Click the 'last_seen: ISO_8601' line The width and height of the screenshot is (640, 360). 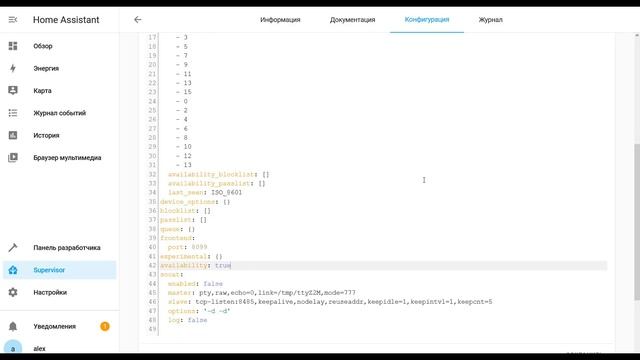[x=205, y=192]
